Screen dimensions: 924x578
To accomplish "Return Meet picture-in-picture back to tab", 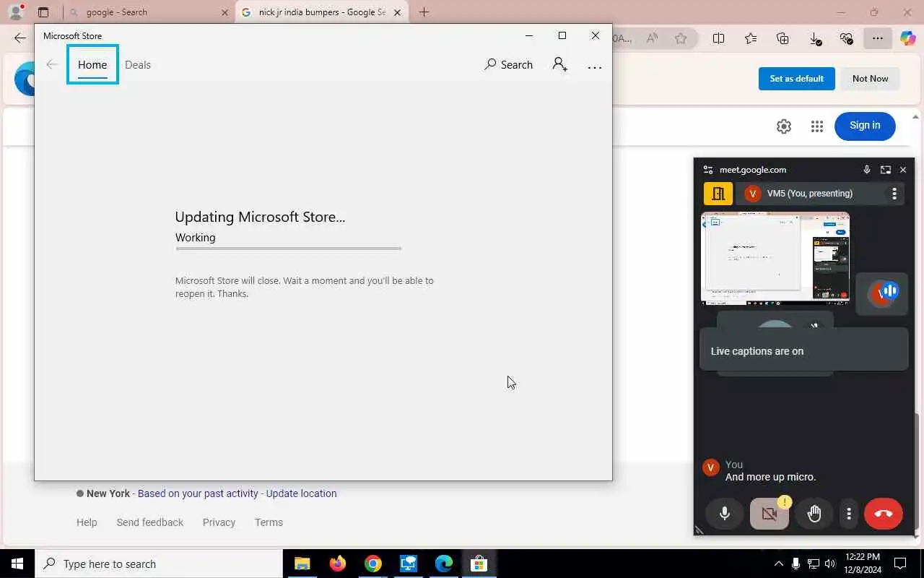I will (885, 170).
